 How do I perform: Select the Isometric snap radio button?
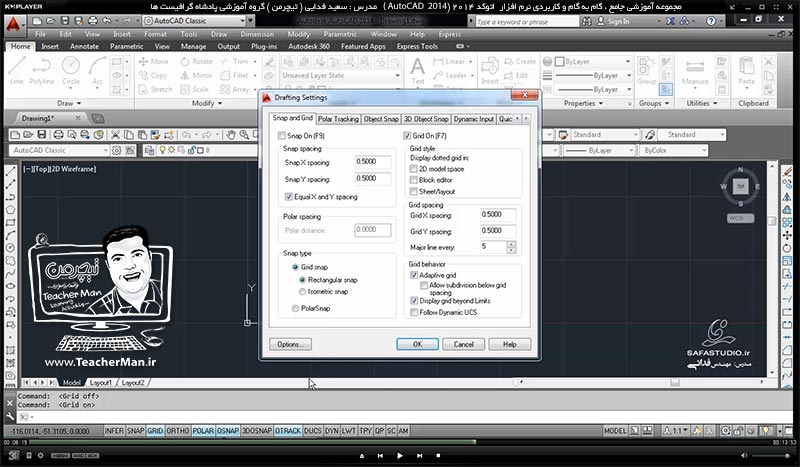point(303,291)
